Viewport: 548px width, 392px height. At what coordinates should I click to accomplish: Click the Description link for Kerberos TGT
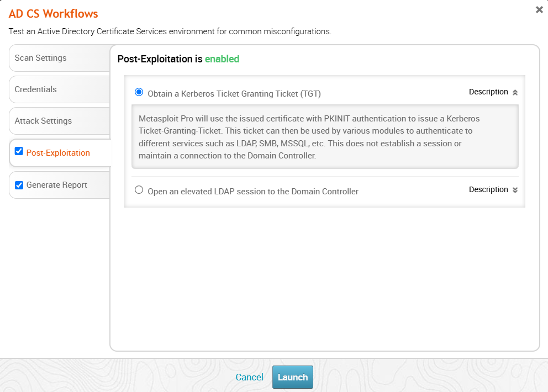pos(488,92)
